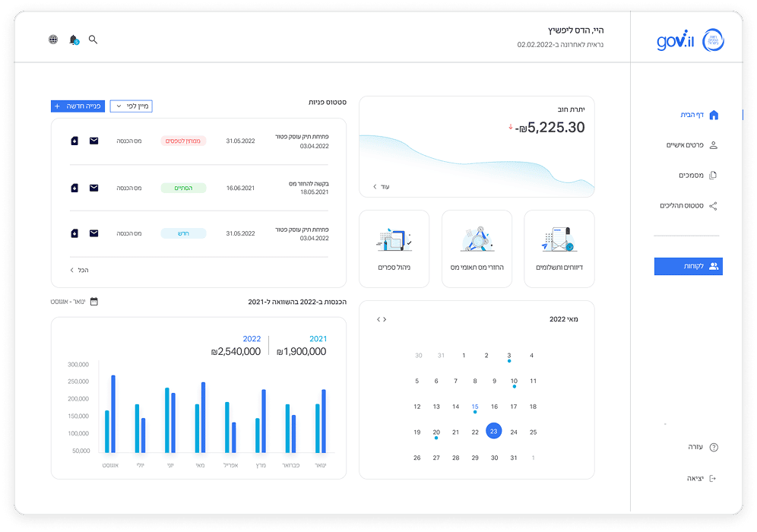Screen dimensions: 757x532
Task: Select day 15 in the calendar
Action: click(475, 407)
